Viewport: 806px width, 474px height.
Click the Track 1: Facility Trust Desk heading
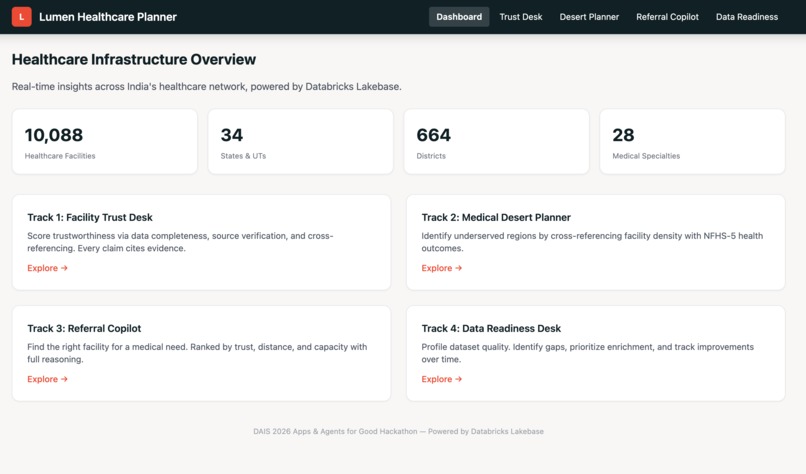click(x=90, y=217)
